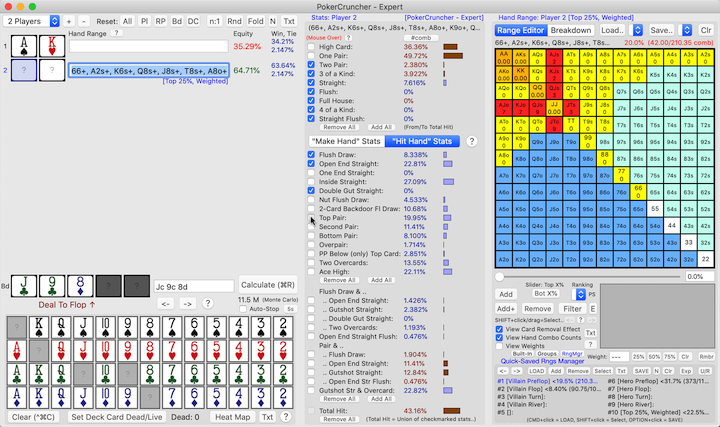
Task: Check the Inside Straight checkbox
Action: click(x=311, y=182)
